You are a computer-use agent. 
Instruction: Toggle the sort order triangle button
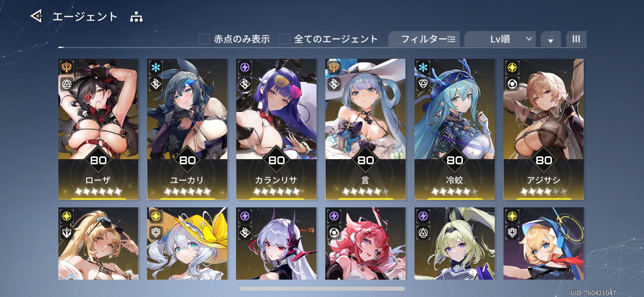point(551,39)
